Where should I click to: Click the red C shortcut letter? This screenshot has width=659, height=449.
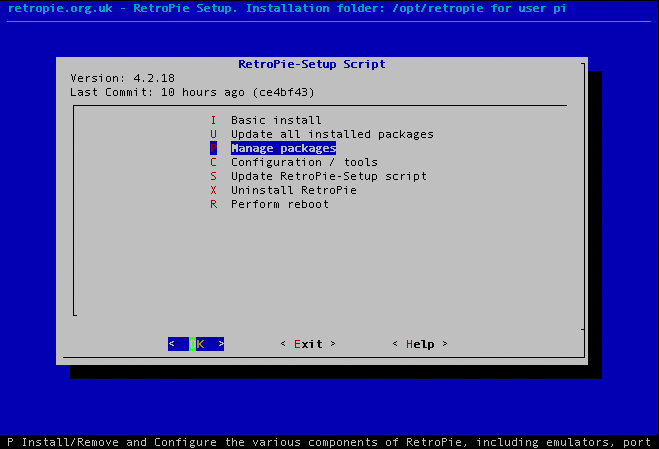click(214, 162)
